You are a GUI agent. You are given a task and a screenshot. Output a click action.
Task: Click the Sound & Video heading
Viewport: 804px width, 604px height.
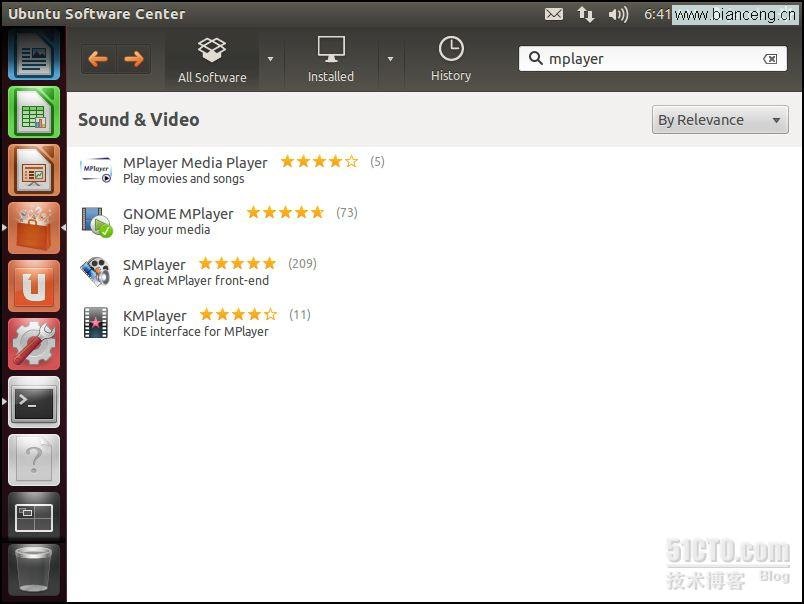click(x=138, y=119)
